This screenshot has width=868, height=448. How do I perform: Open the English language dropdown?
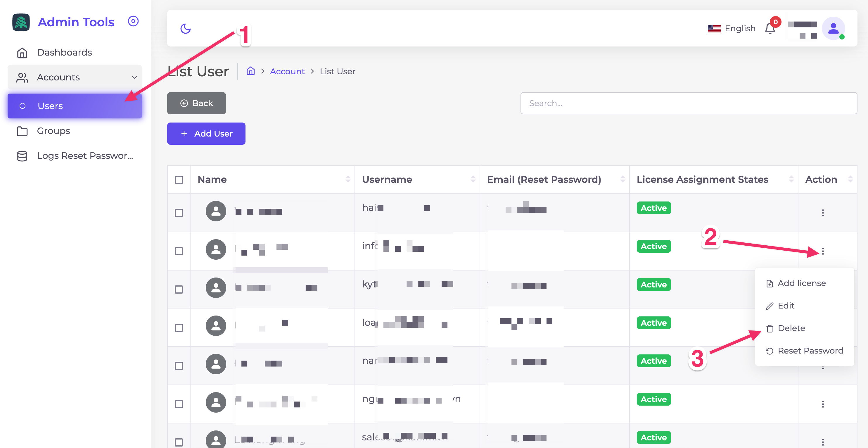tap(732, 29)
